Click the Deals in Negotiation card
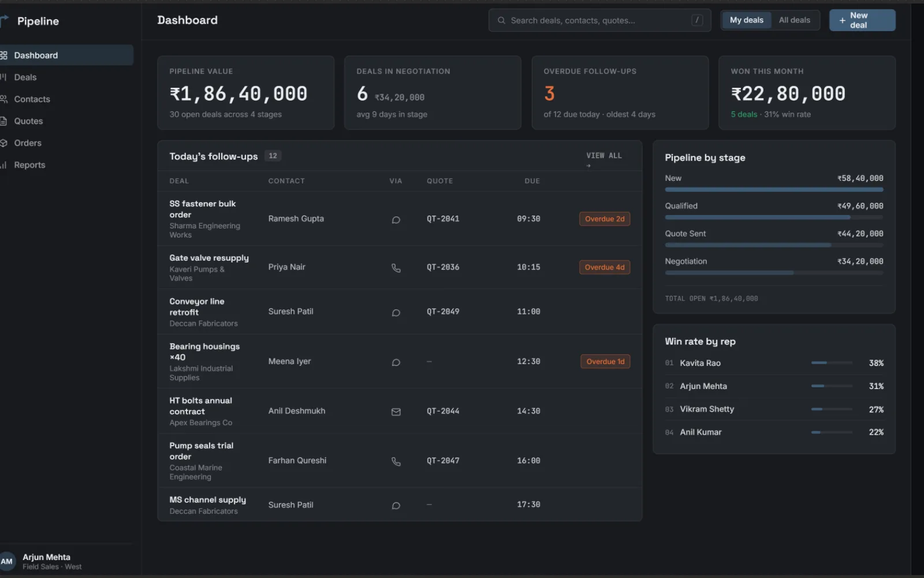Image resolution: width=924 pixels, height=578 pixels. point(433,93)
